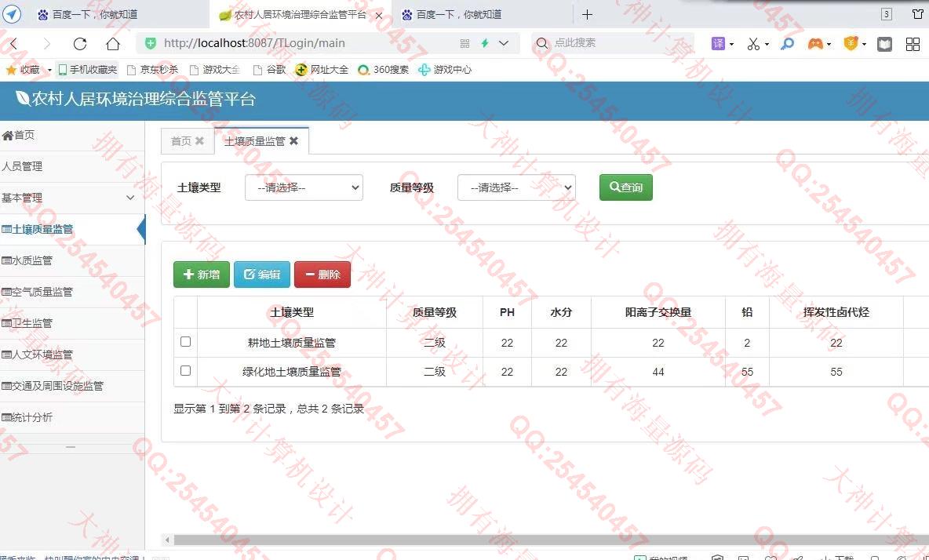Open the 土壤类型 dropdown

click(x=304, y=187)
